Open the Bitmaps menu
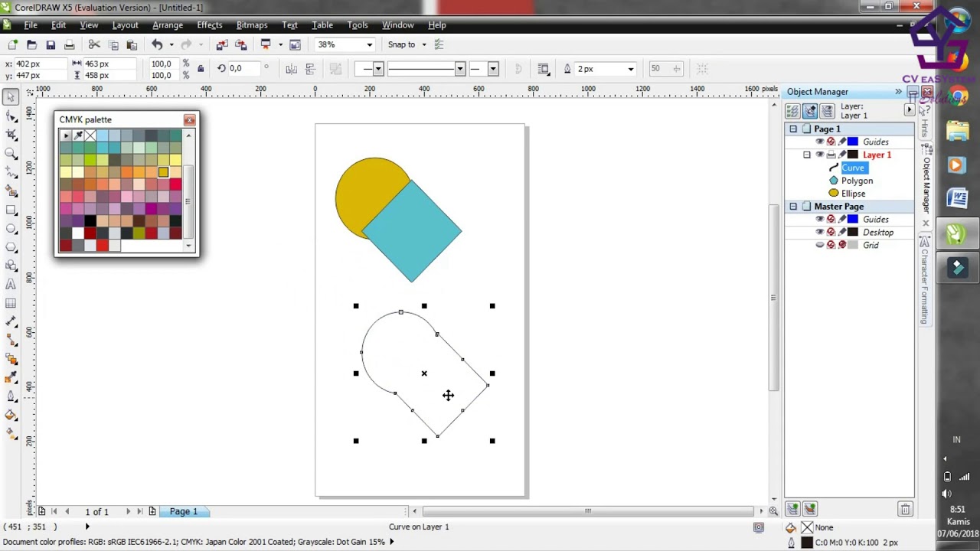Screen dimensions: 980x551 pyautogui.click(x=252, y=25)
